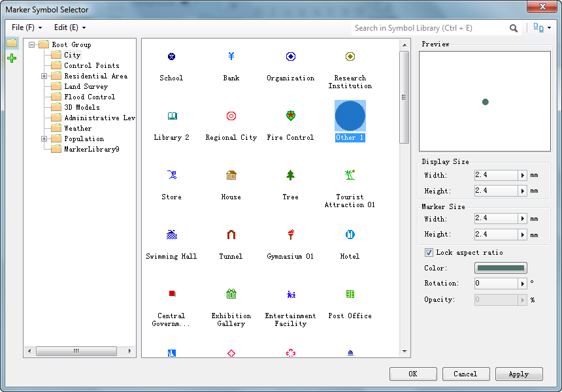Expand the Residential Area group
This screenshot has height=392, width=562.
coord(43,76)
